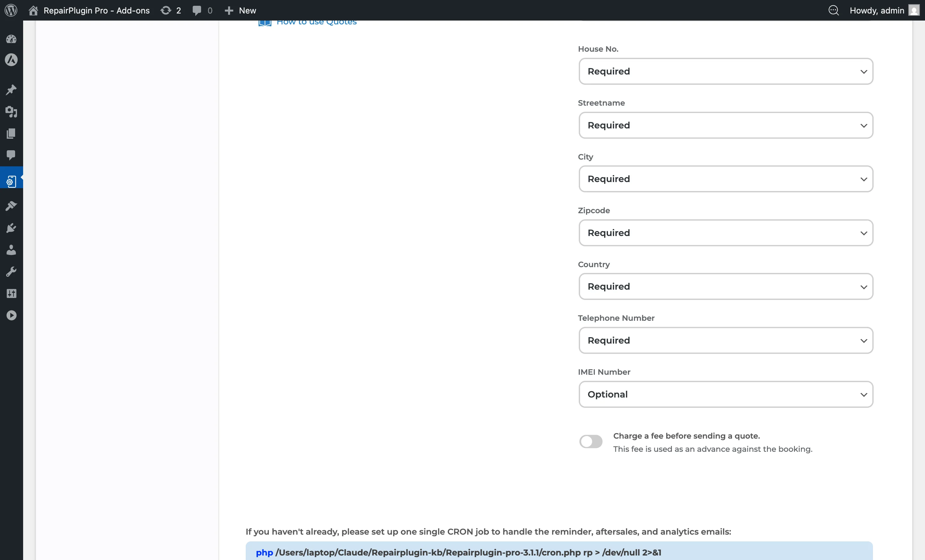Open the comments bubble in admin bar
The width and height of the screenshot is (925, 560).
click(202, 10)
